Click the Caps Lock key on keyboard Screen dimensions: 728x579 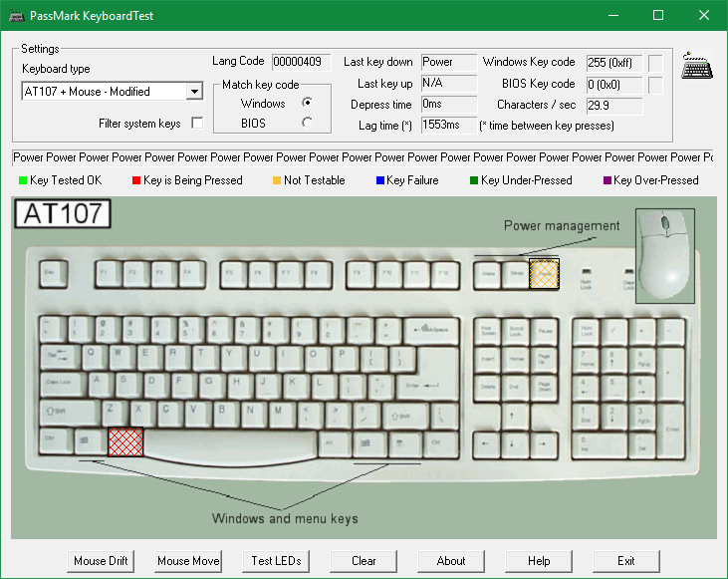tap(63, 385)
